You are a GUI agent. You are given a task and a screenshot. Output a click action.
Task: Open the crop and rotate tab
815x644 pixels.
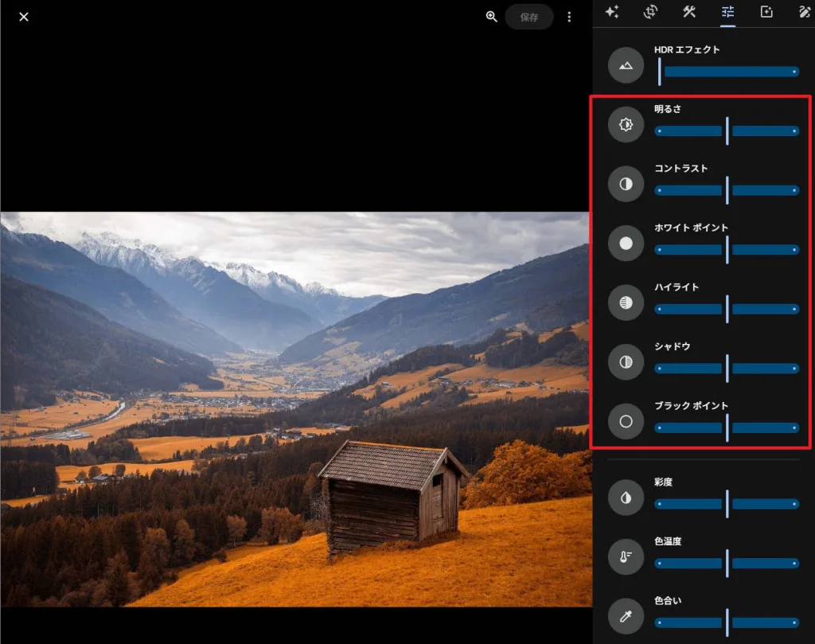[x=651, y=12]
